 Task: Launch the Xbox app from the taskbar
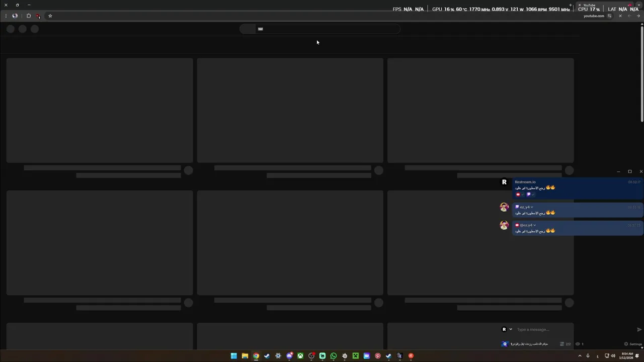[300, 356]
